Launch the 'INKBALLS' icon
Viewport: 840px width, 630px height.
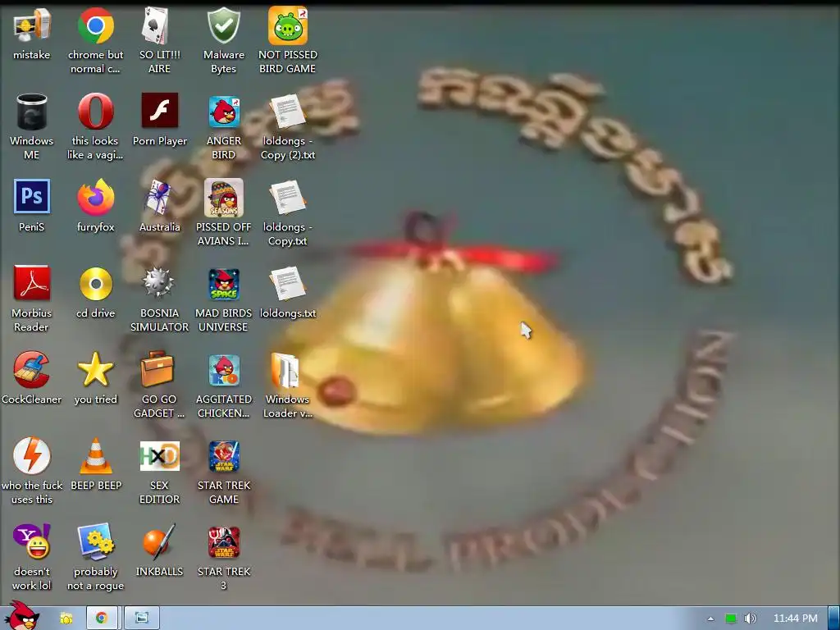(158, 541)
